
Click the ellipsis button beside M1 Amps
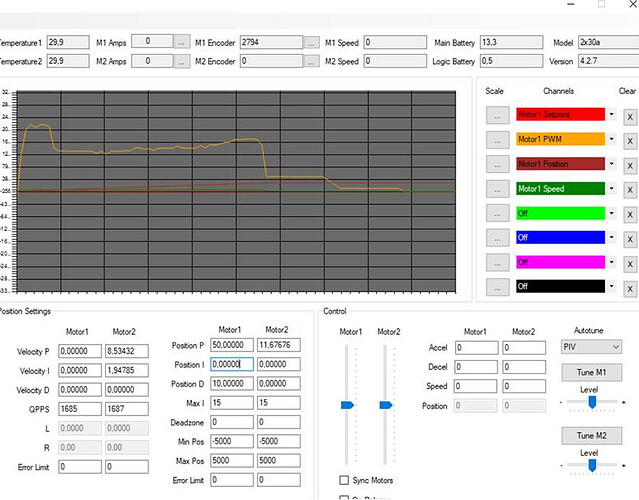(x=181, y=43)
